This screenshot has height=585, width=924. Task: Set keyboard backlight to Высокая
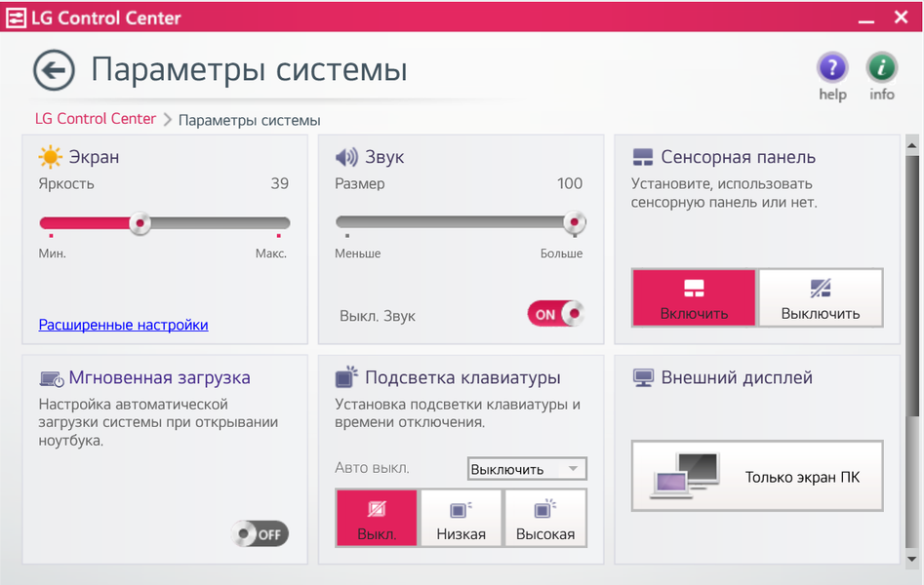(x=545, y=518)
